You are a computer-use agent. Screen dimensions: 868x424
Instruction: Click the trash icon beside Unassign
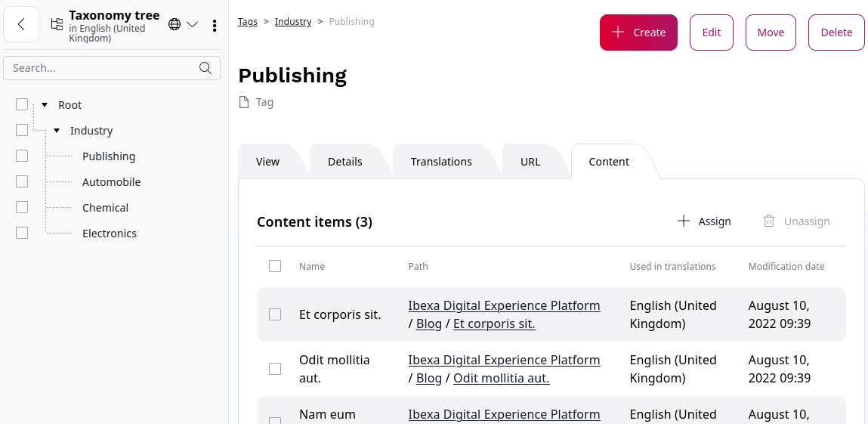coord(769,221)
